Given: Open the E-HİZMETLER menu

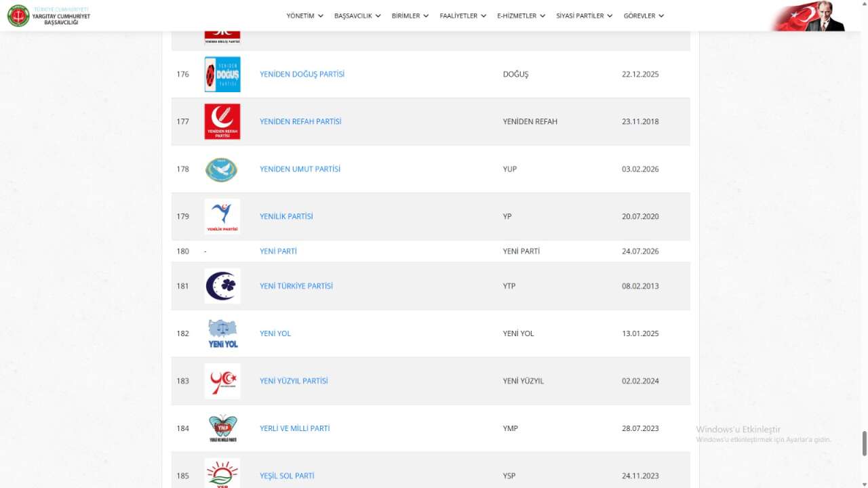Looking at the screenshot, I should [521, 16].
